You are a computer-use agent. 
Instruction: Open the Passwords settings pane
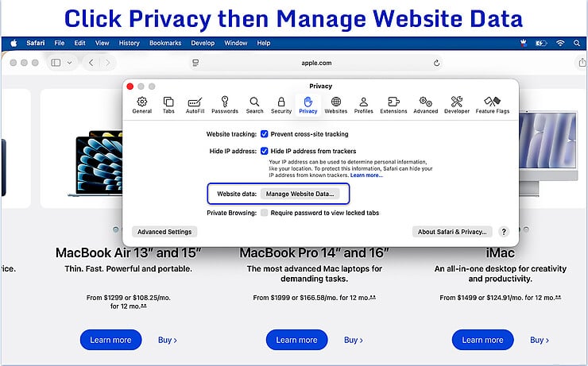click(225, 106)
